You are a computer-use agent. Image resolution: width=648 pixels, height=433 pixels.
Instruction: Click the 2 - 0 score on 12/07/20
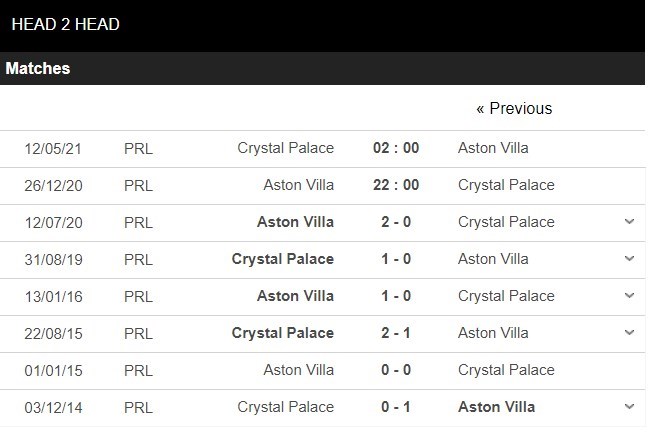(396, 222)
